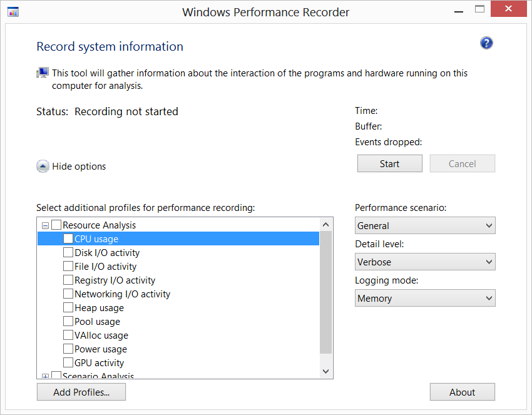Collapse the Resource Analysis tree node

click(45, 225)
